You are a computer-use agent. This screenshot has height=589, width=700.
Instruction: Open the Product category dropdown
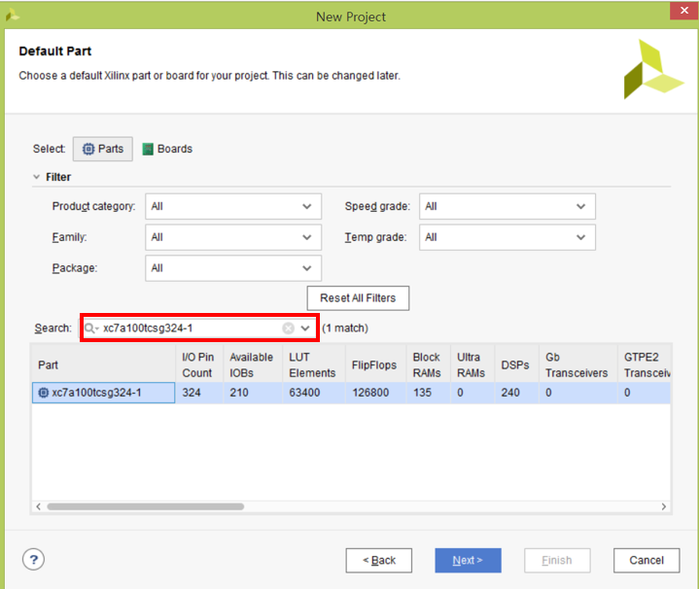(x=233, y=206)
